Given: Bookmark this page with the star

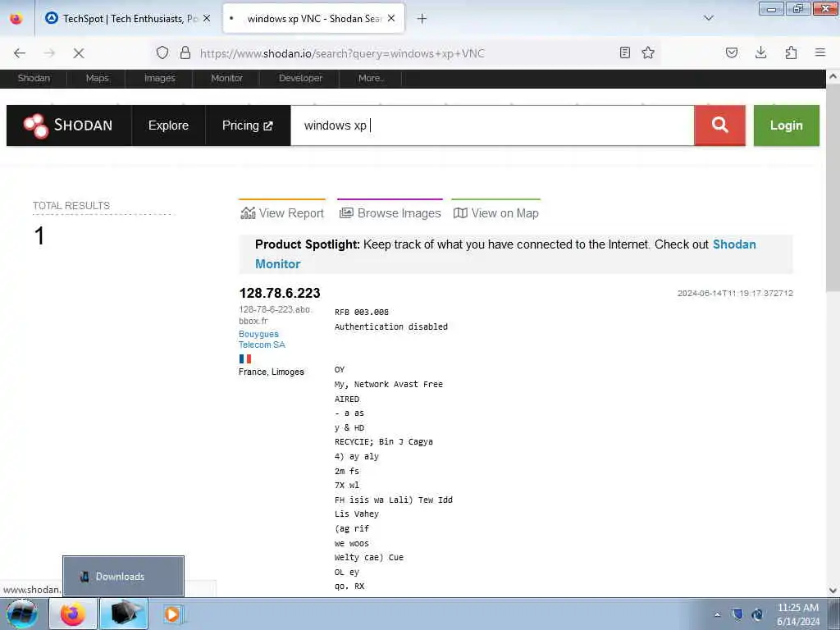Looking at the screenshot, I should [x=648, y=52].
